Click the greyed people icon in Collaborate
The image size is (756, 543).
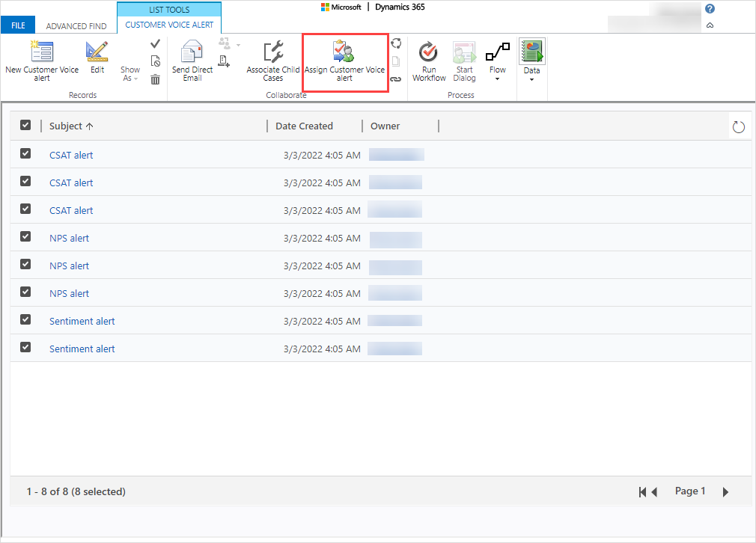pyautogui.click(x=225, y=43)
